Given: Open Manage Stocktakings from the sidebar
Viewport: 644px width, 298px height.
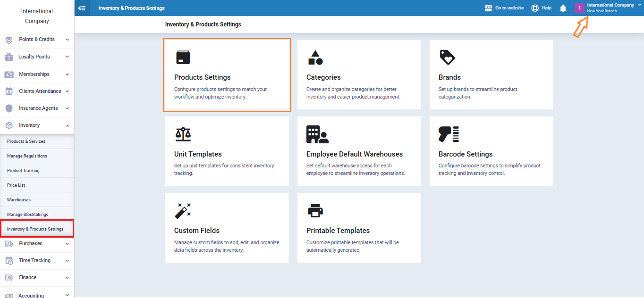Looking at the screenshot, I should [27, 215].
